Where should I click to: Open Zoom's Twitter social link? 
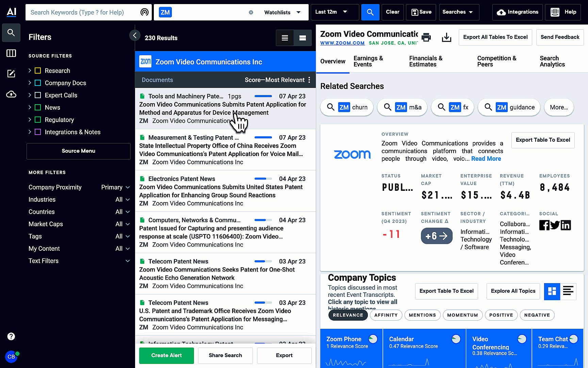tap(555, 225)
